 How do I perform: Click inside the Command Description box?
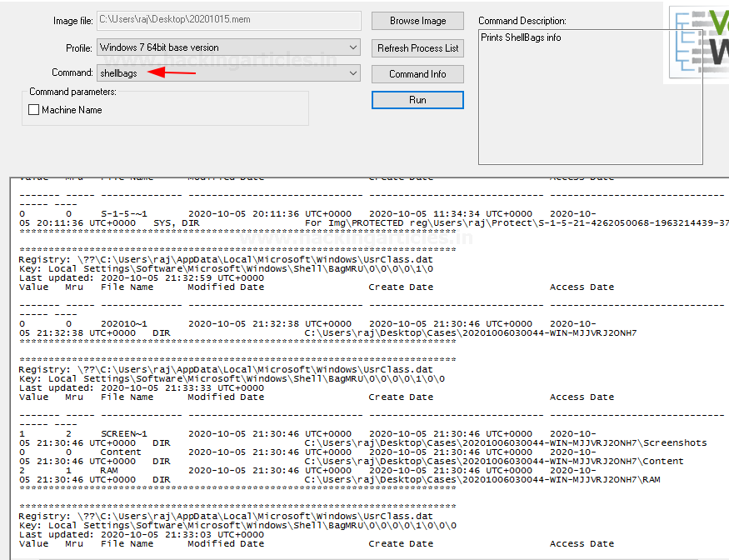pos(590,100)
